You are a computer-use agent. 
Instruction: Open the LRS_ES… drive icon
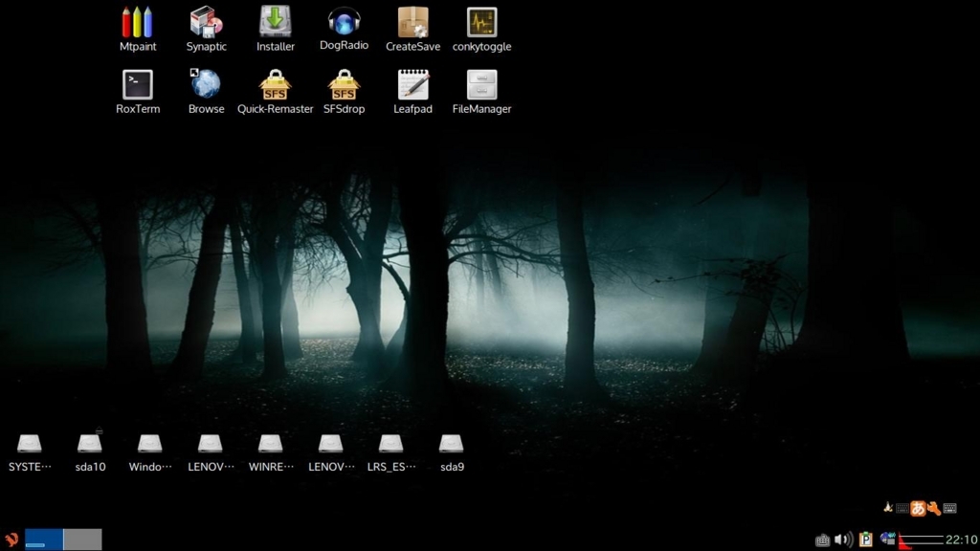click(391, 444)
